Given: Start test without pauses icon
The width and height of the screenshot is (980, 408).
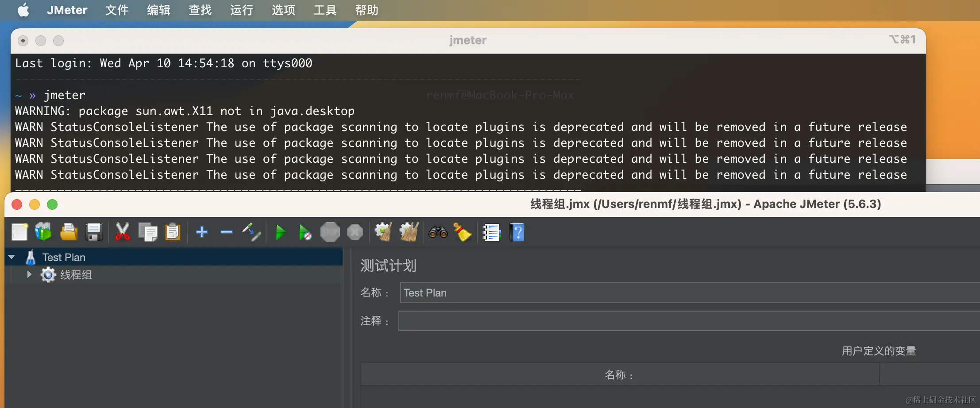Looking at the screenshot, I should click(x=305, y=232).
